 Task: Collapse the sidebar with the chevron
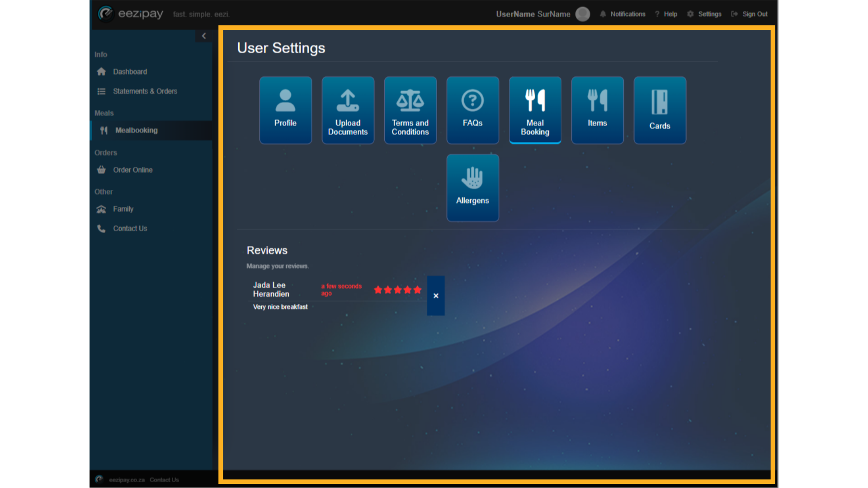click(204, 36)
